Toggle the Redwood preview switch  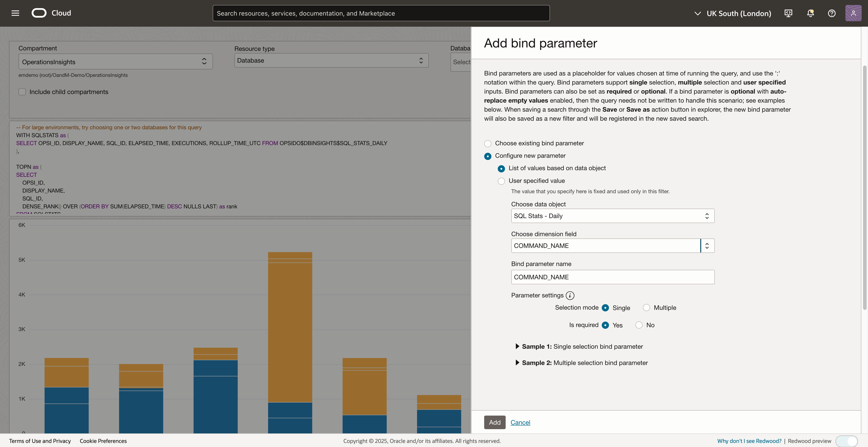pos(847,441)
